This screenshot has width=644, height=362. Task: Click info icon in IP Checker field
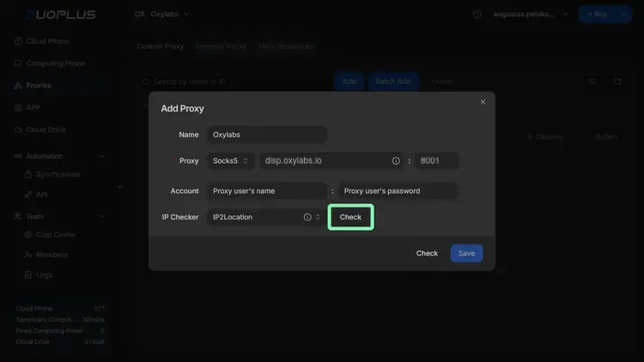307,217
